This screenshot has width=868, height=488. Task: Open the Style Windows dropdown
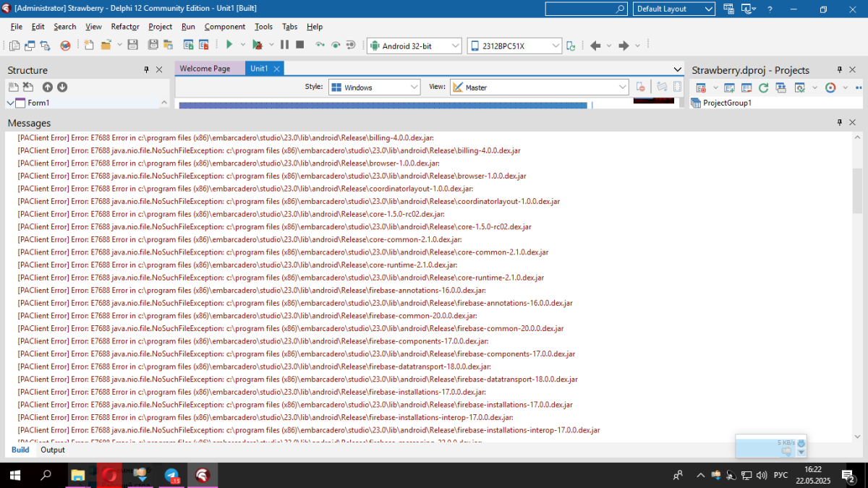[375, 87]
